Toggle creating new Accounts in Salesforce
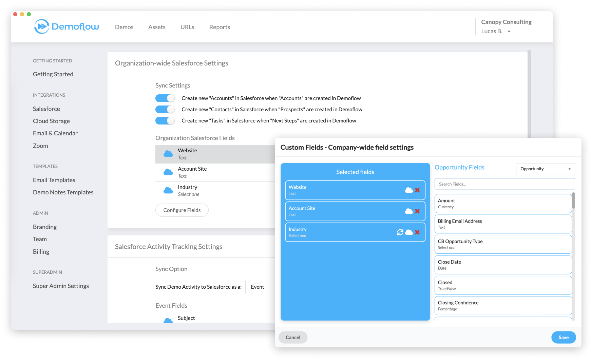591x364 pixels. [165, 98]
